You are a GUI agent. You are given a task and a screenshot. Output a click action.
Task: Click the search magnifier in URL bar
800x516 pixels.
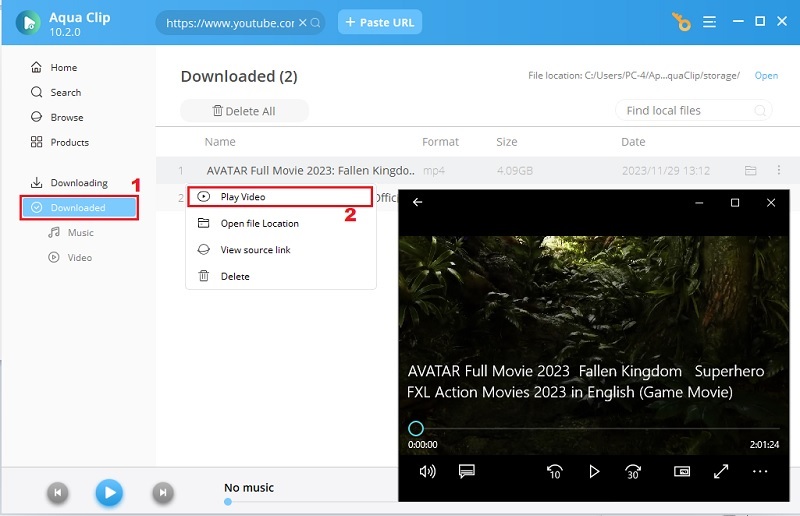(316, 22)
